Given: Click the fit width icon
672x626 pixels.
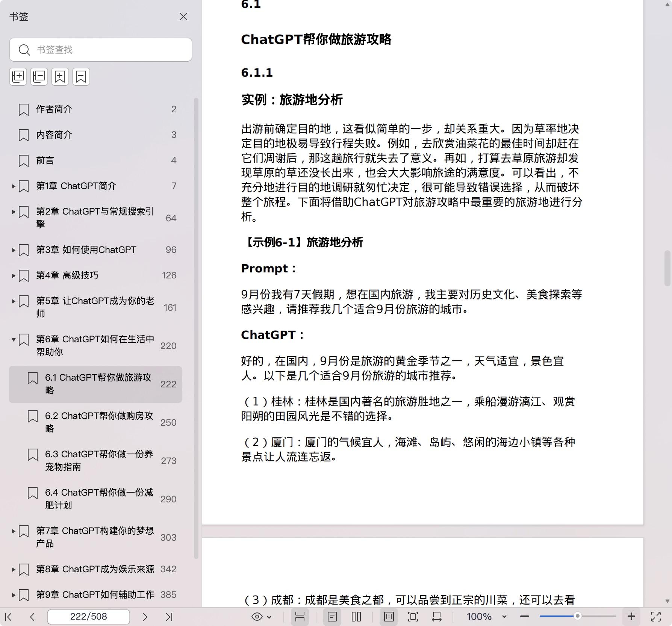Looking at the screenshot, I should pos(437,617).
